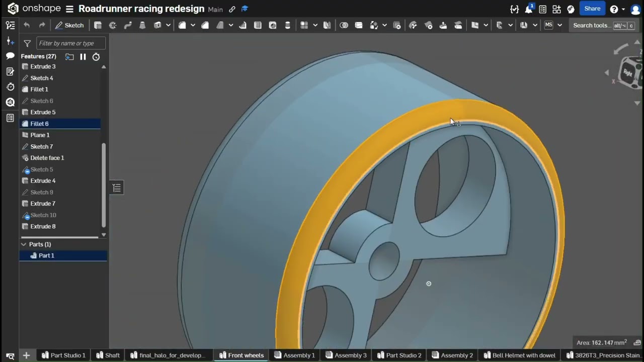Open the Learning center head icon
644x362 pixels.
point(571,9)
